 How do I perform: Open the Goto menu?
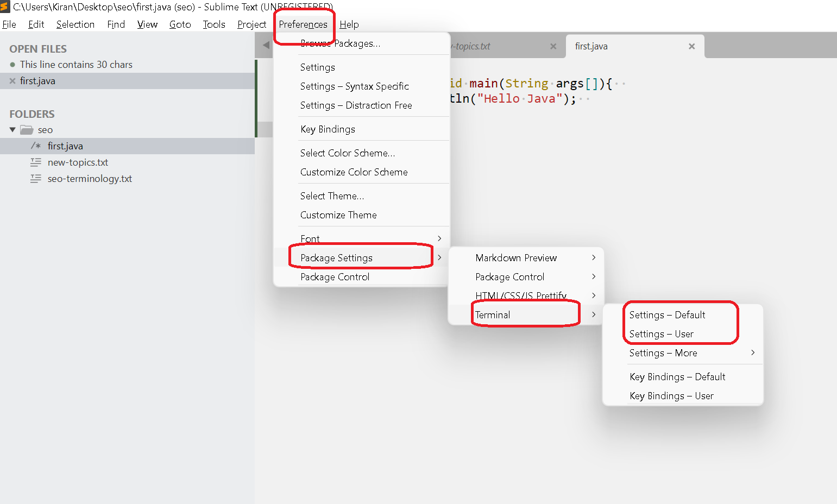point(180,24)
